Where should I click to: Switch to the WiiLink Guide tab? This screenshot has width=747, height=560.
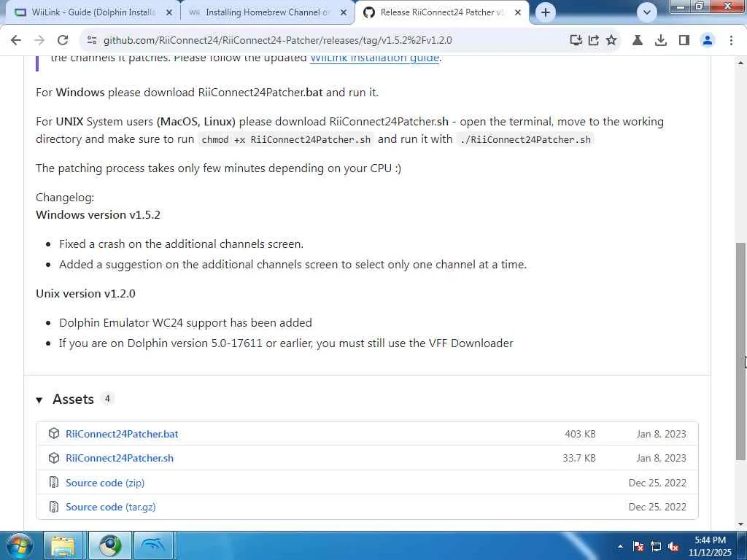click(x=93, y=12)
